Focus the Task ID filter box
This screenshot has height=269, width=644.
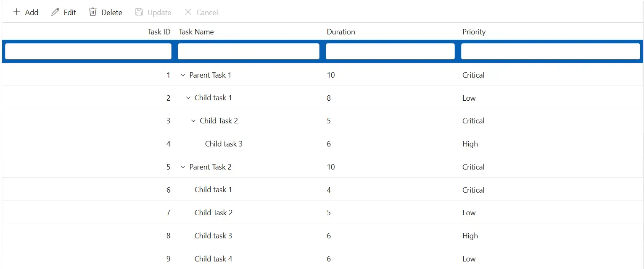88,51
